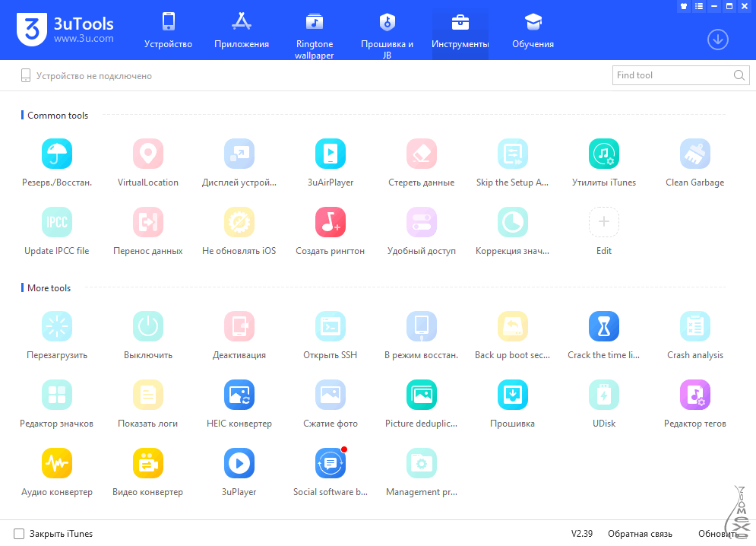Select В режим восстан. recovery tool
Image resolution: width=756 pixels, height=546 pixels.
422,326
